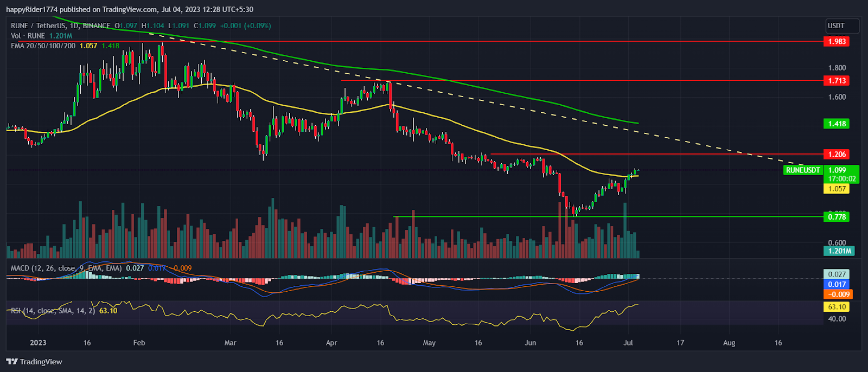Click the Vol · RUNE indicator legend
Viewport: 868px width, 372px height.
[x=42, y=36]
